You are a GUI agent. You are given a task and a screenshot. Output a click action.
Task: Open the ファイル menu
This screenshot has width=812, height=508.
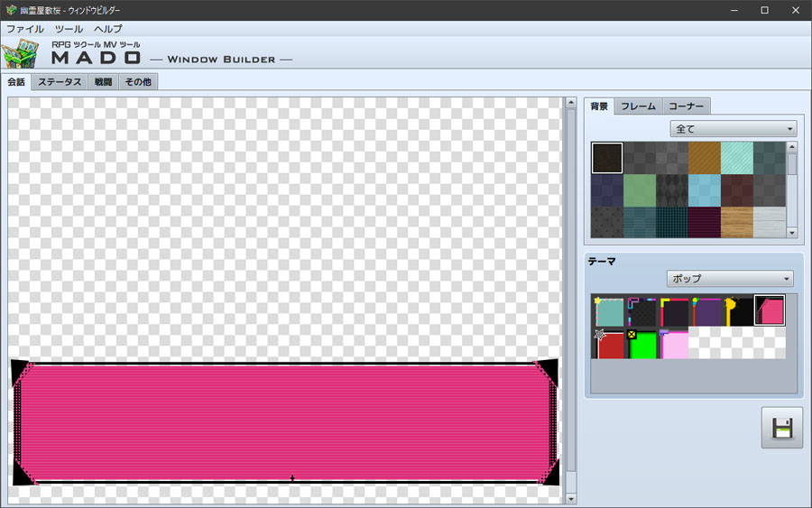[25, 29]
